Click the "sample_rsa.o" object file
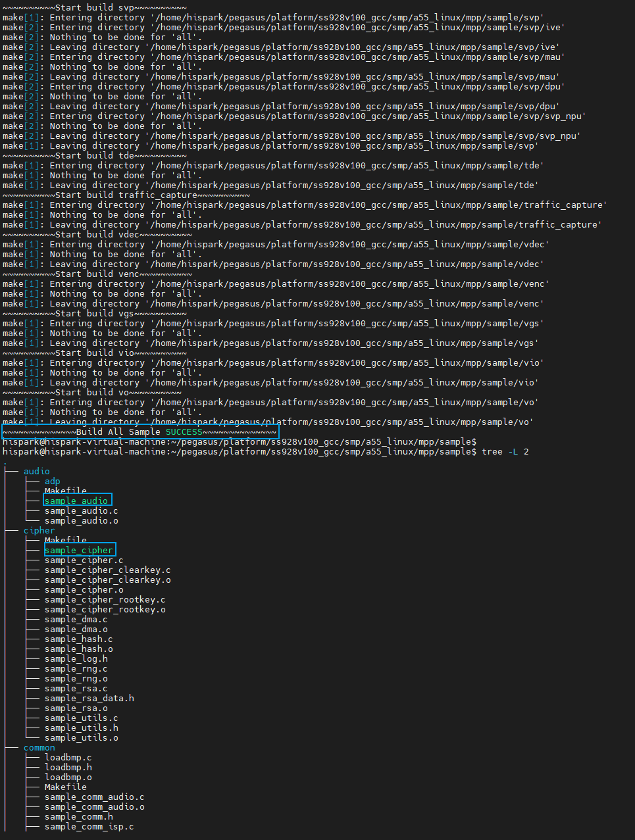This screenshot has width=635, height=840. pos(76,708)
